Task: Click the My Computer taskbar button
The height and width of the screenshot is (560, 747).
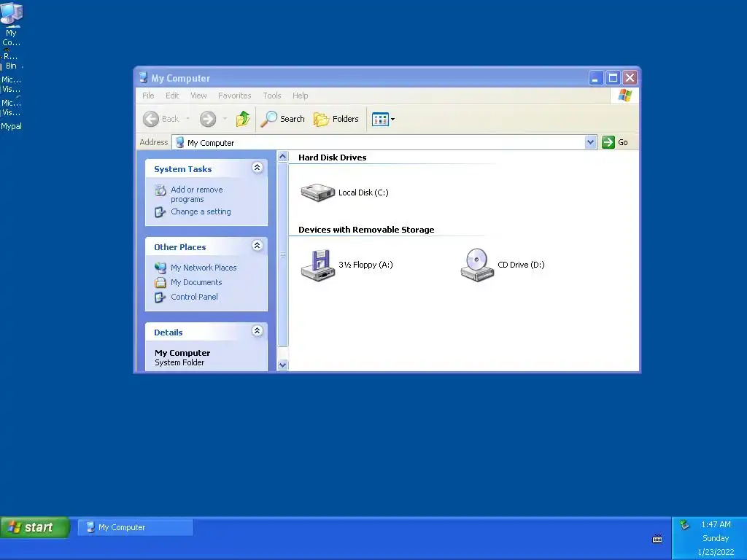Action: [135, 528]
